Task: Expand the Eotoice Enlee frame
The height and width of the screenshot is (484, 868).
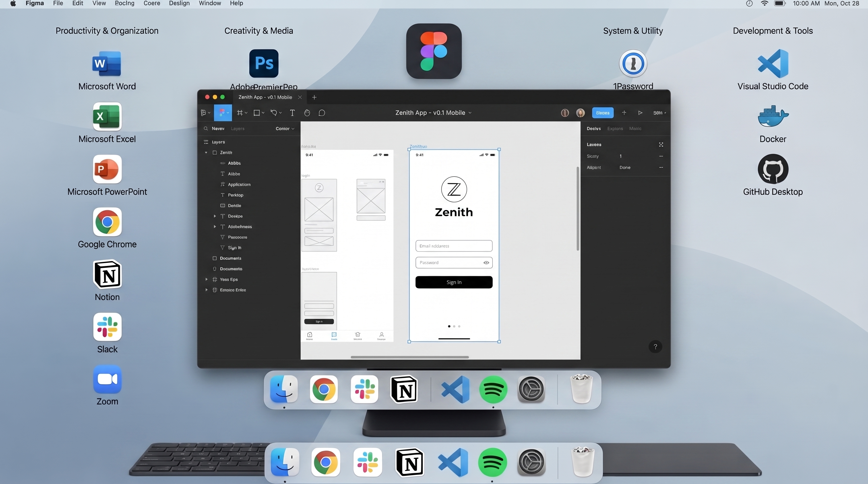Action: (x=206, y=290)
